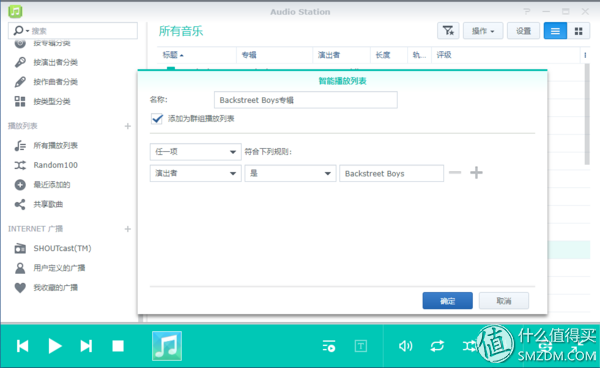
Task: Toggle shuffle mode in player bar
Action: (x=469, y=346)
